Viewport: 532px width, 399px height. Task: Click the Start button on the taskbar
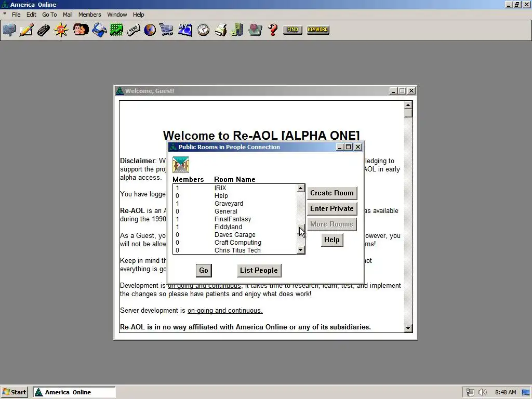tap(15, 392)
